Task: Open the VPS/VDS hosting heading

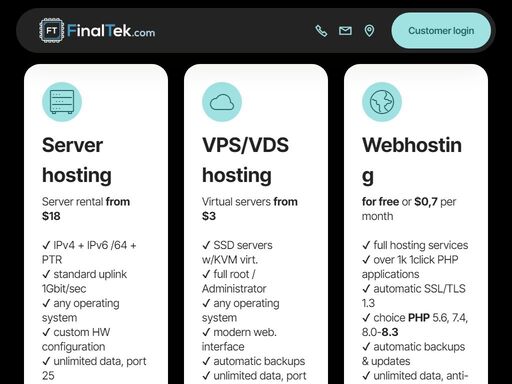Action: click(x=245, y=160)
